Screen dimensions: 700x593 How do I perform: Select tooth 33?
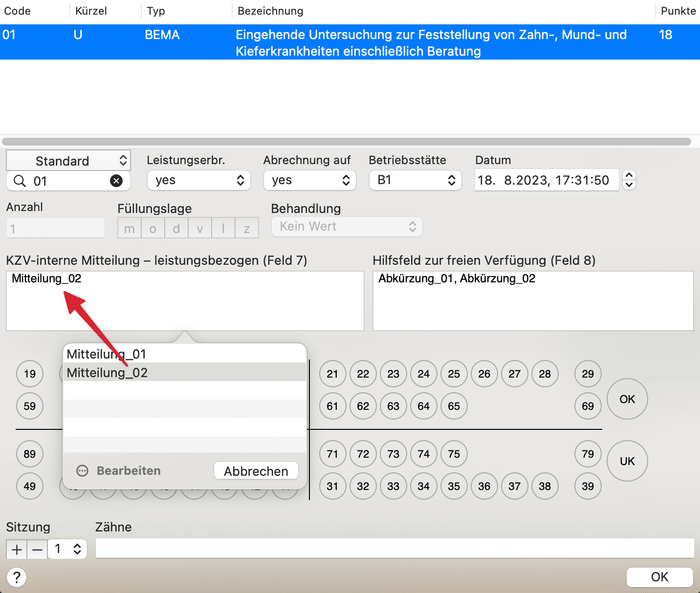[x=394, y=487]
